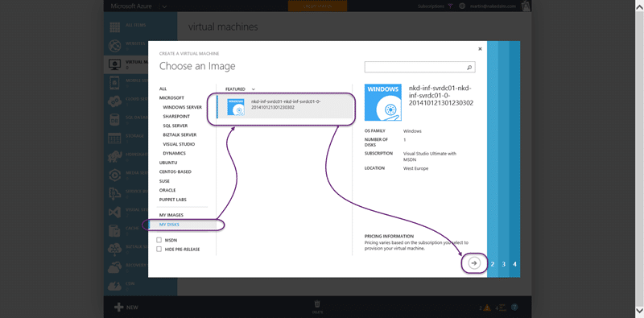644x318 pixels.
Task: Open the Microsoft Azure portal dropdown chevron
Action: point(164,6)
